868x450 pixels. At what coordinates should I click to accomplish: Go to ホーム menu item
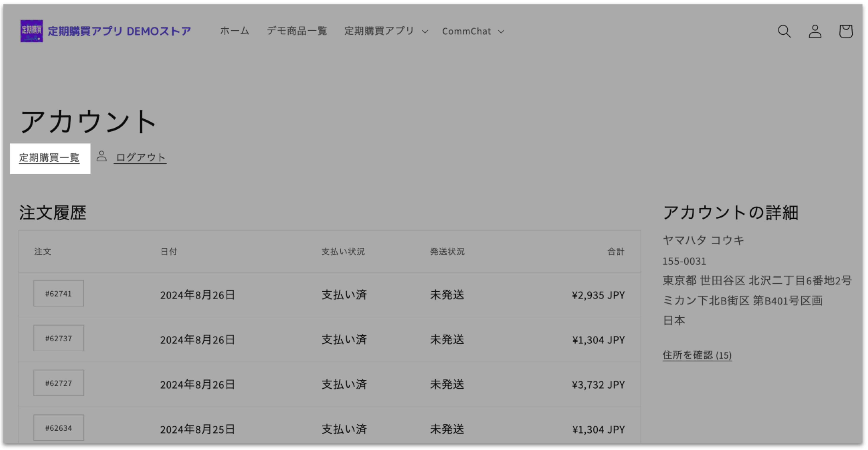coord(235,31)
